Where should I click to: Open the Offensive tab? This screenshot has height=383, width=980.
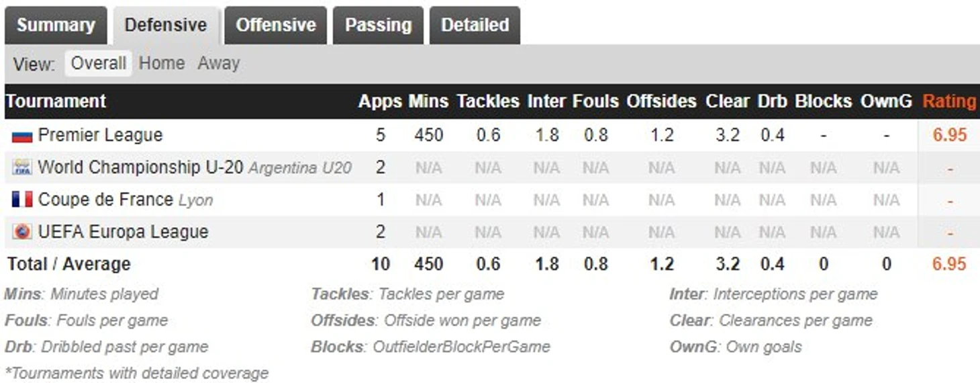(276, 26)
